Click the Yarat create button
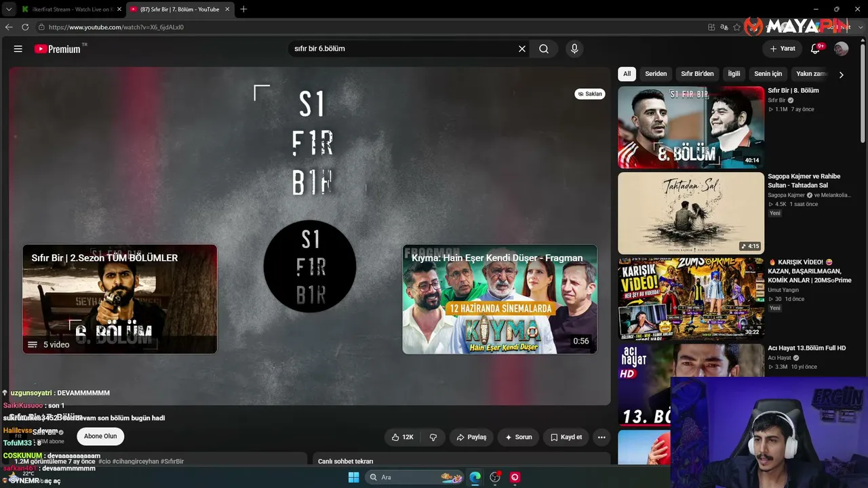Image resolution: width=868 pixels, height=488 pixels. point(782,49)
